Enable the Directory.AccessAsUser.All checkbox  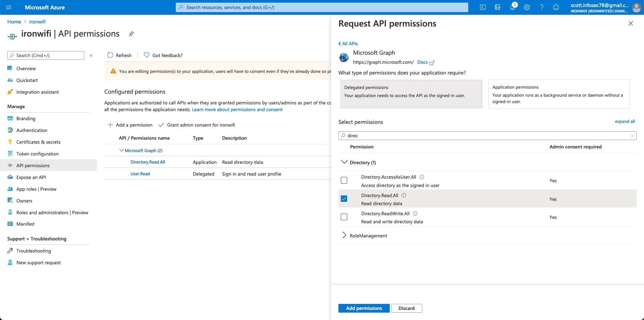point(344,180)
